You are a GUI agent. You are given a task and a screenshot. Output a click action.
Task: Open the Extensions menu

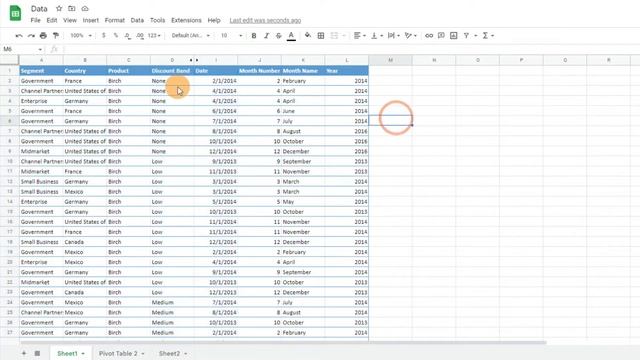click(186, 20)
